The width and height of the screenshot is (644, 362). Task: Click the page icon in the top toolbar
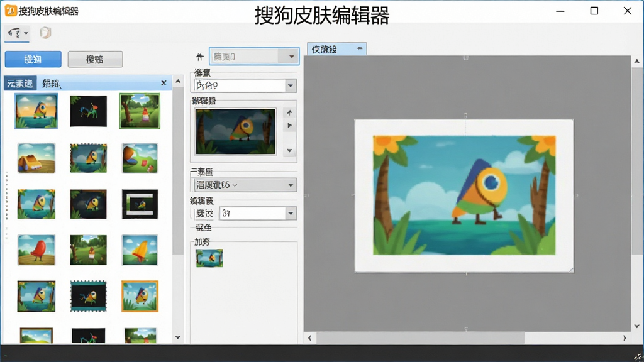[45, 33]
